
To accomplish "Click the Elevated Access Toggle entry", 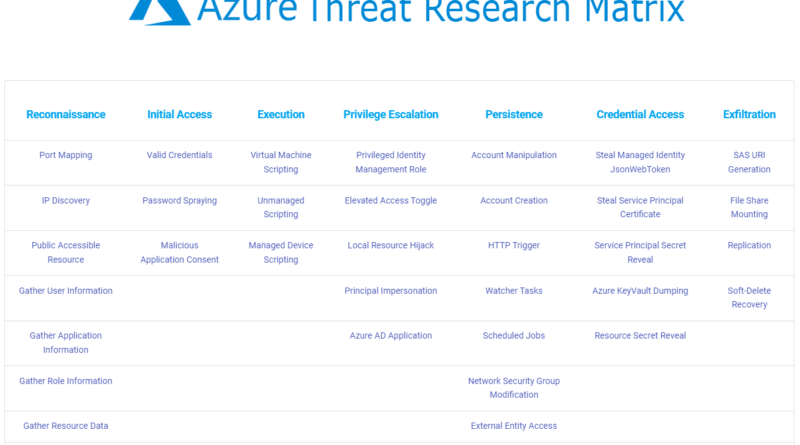I will pos(391,201).
